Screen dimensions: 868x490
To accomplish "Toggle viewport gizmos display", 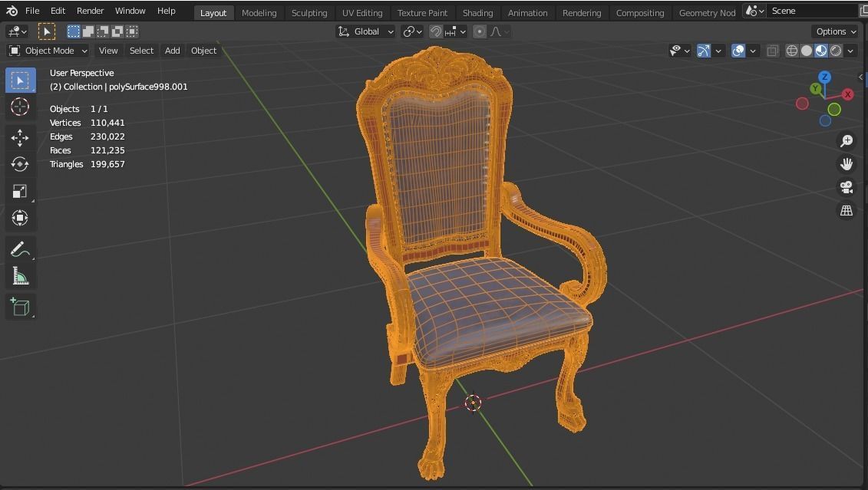I will click(703, 51).
